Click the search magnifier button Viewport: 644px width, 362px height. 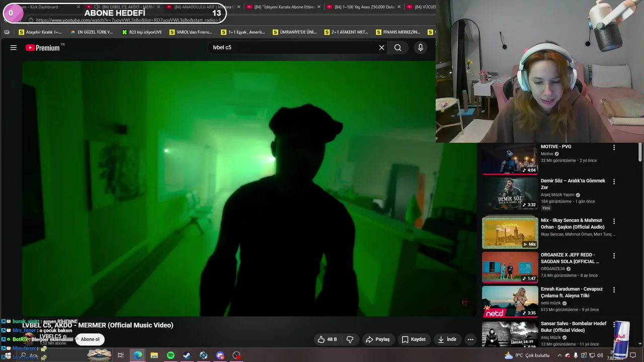397,48
